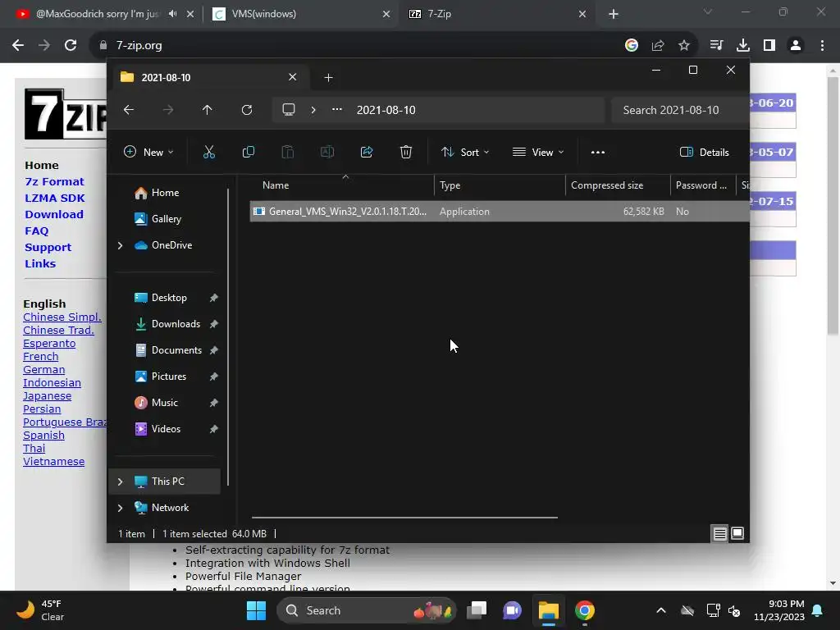
Task: Reload the 7-zip.org page in Chrome
Action: [x=71, y=45]
